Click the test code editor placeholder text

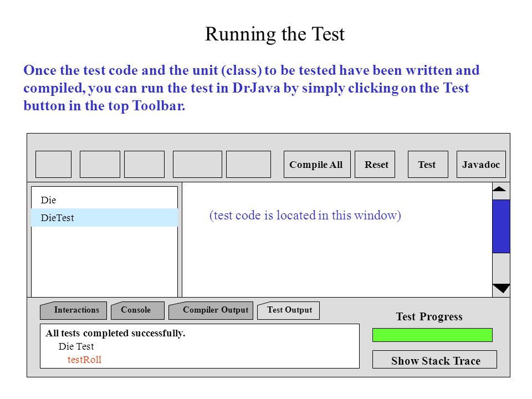pos(305,216)
